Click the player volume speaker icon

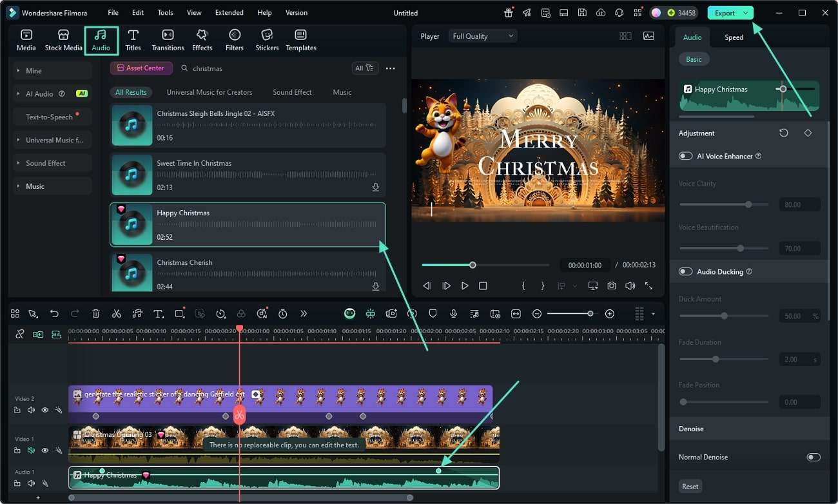click(630, 286)
